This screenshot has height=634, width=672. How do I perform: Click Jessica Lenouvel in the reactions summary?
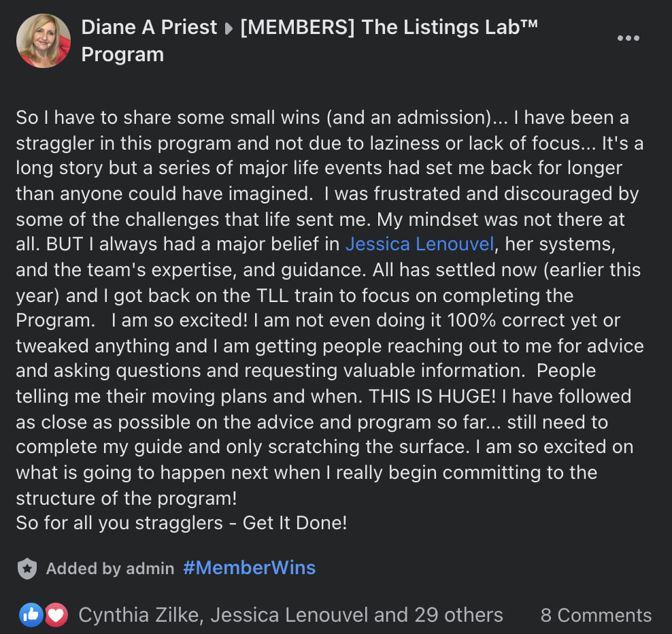[x=289, y=615]
